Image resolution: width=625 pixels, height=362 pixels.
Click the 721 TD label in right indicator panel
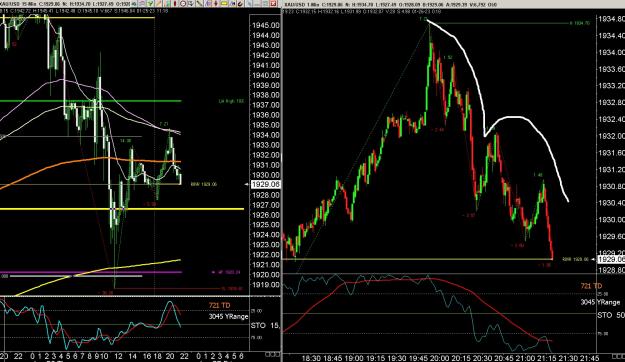591,286
